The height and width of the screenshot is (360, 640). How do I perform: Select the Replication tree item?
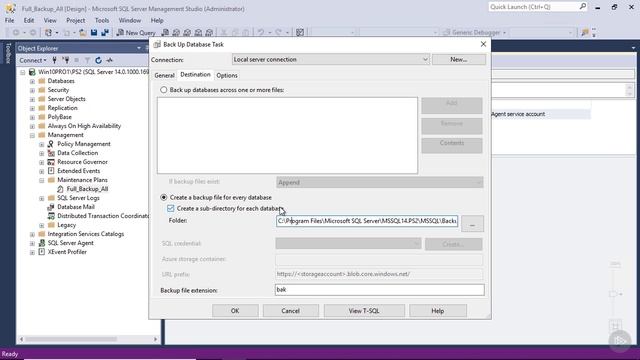[62, 108]
